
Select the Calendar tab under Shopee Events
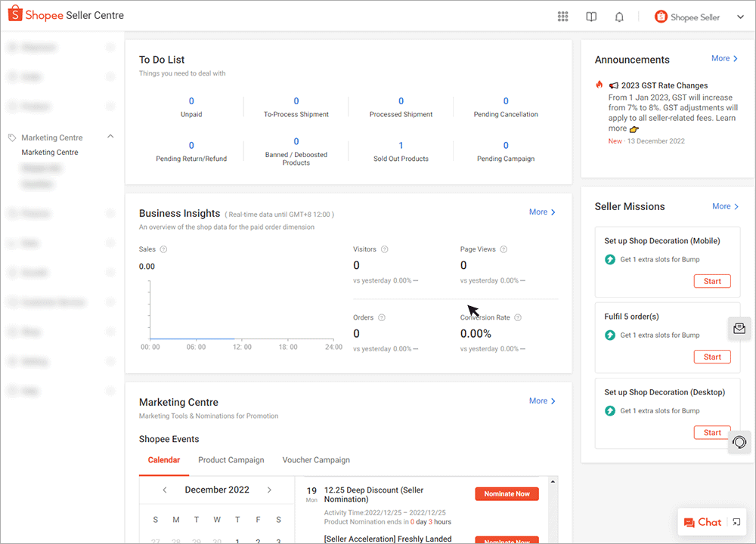coord(164,460)
